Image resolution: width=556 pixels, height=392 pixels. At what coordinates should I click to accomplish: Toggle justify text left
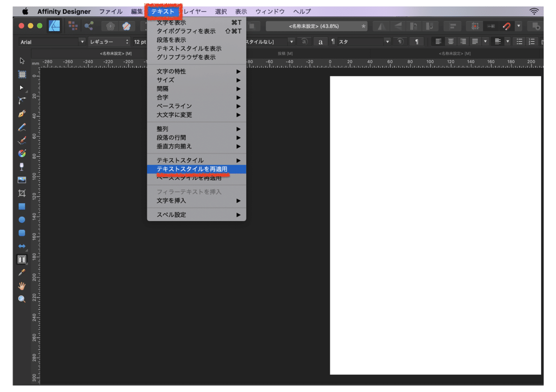coord(475,42)
